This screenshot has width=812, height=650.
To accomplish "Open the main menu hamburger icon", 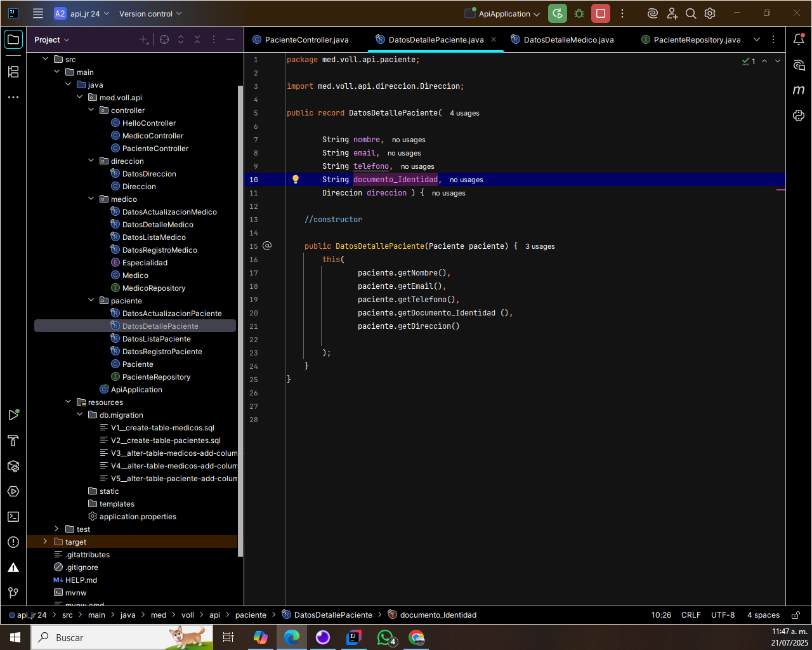I will [38, 13].
